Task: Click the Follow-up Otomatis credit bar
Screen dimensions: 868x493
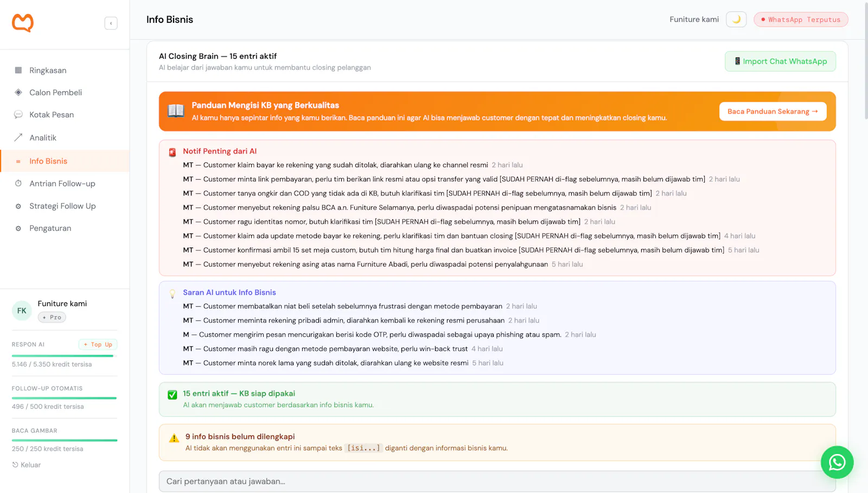Action: click(x=65, y=398)
